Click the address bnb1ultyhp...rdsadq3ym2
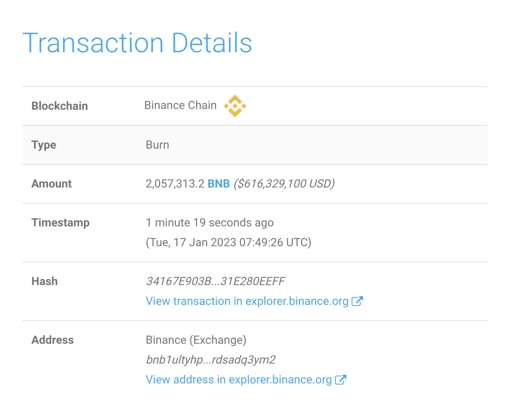Viewport: 509px width, 420px height. (211, 360)
